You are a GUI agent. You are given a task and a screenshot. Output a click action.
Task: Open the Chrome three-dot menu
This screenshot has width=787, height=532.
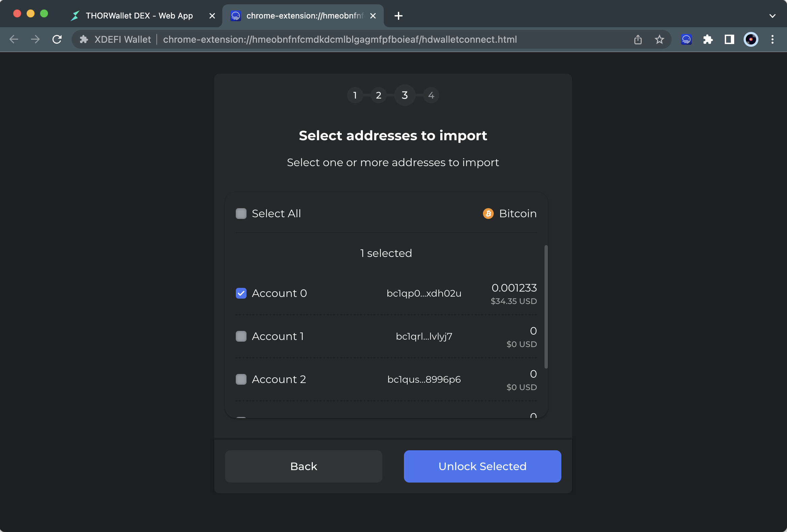(772, 40)
